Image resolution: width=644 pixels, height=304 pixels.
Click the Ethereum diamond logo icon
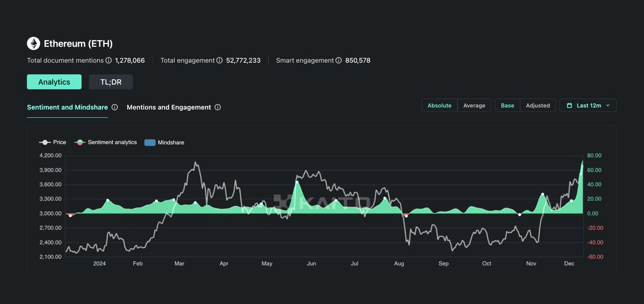[x=34, y=43]
